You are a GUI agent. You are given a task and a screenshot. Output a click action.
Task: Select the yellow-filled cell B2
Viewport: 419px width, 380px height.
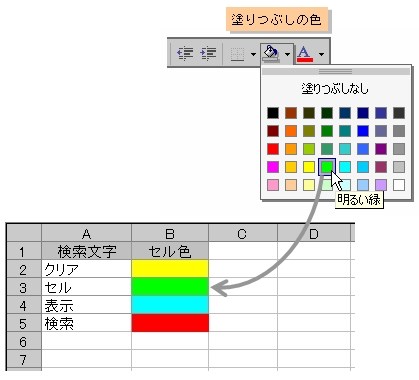pos(170,269)
